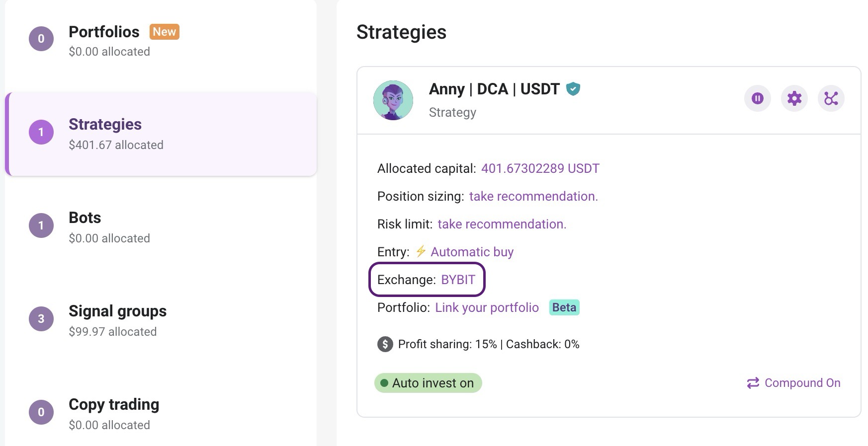
Task: Click the strategy share/connections icon
Action: tap(831, 98)
